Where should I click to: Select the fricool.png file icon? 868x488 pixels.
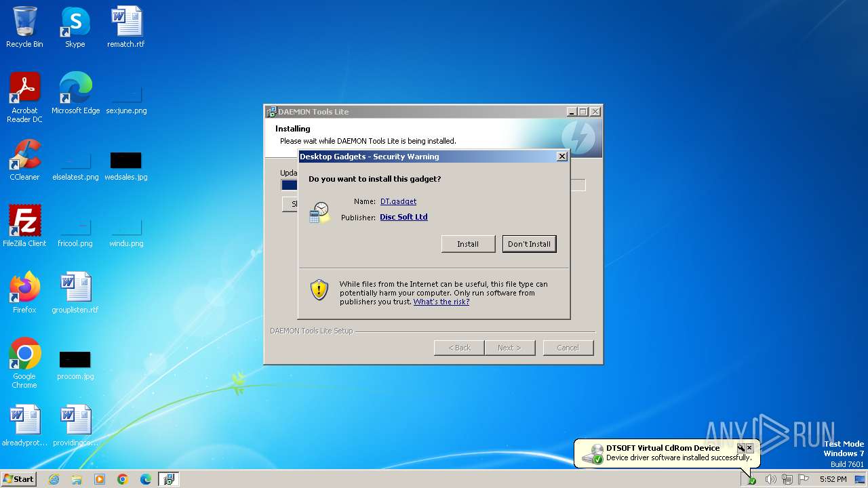[x=75, y=226]
